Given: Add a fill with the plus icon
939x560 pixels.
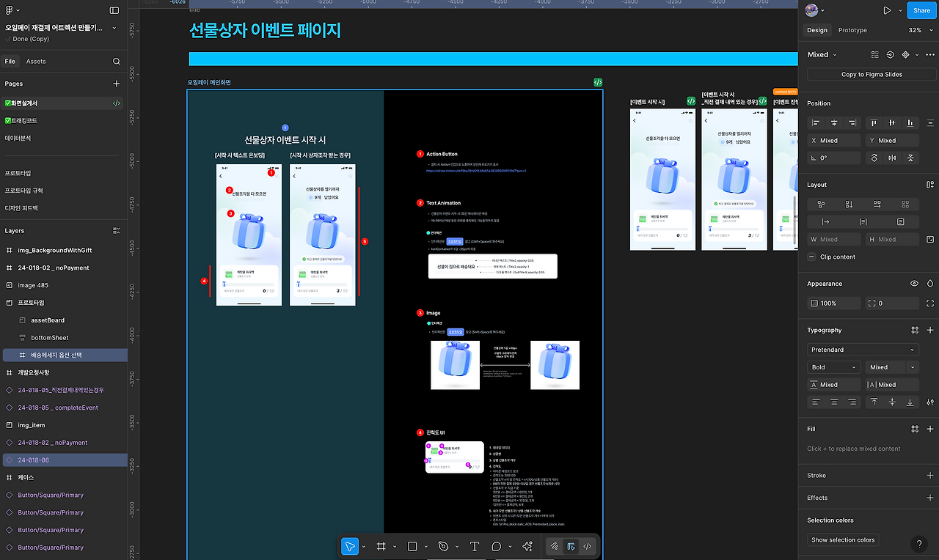Looking at the screenshot, I should coord(930,429).
